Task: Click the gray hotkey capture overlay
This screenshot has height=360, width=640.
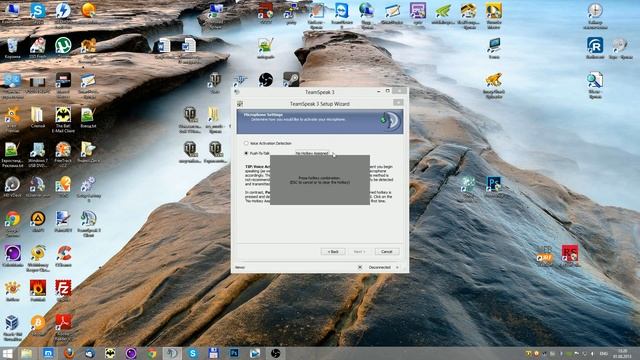Action: coord(320,180)
